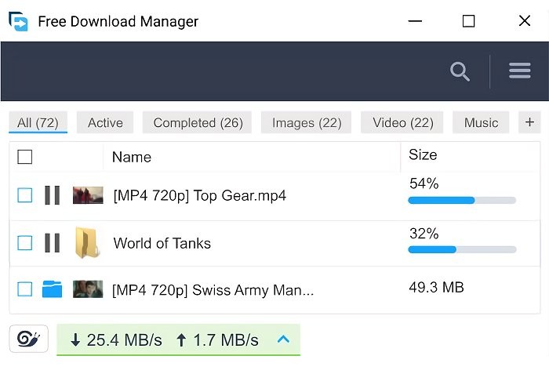Open the hamburger main menu

[x=520, y=71]
